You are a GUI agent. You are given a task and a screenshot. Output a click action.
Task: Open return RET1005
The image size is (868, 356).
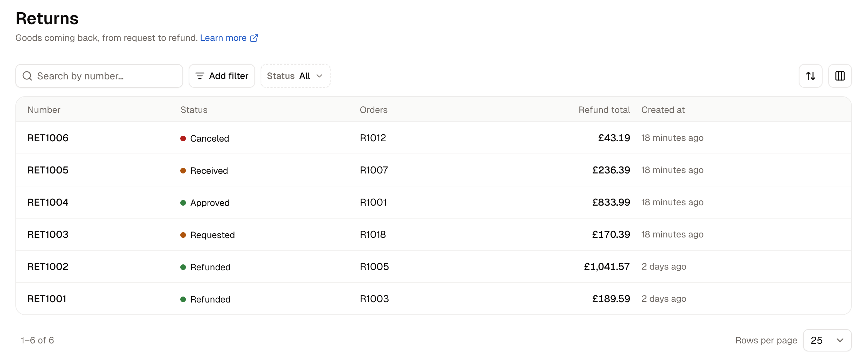(x=48, y=170)
